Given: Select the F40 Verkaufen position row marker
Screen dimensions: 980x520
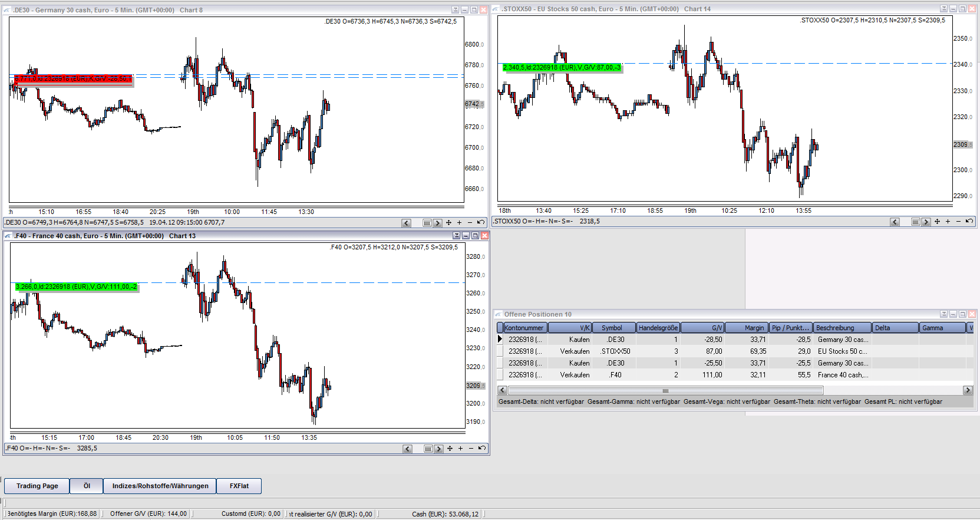Looking at the screenshot, I should pos(500,375).
